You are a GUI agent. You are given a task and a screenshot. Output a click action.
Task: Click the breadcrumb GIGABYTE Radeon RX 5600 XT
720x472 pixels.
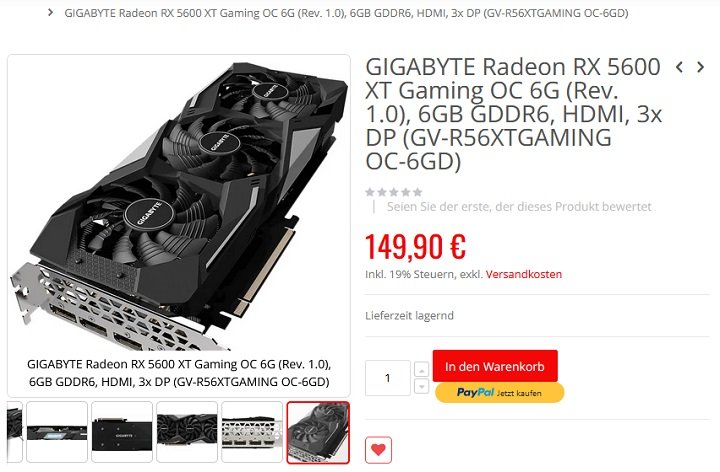tap(346, 13)
